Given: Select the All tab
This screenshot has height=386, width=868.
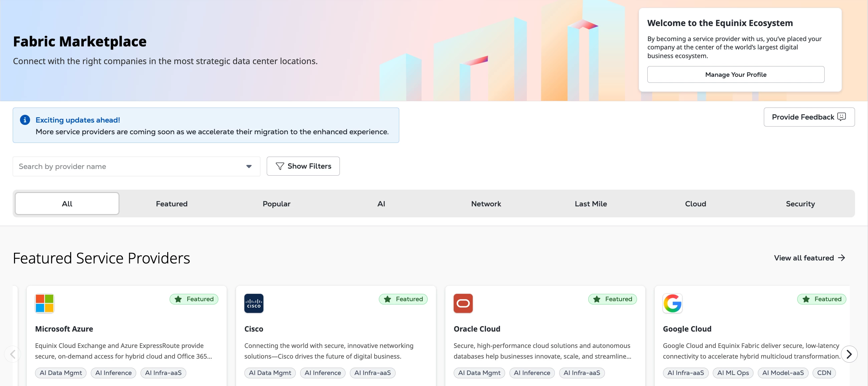Looking at the screenshot, I should coord(67,204).
